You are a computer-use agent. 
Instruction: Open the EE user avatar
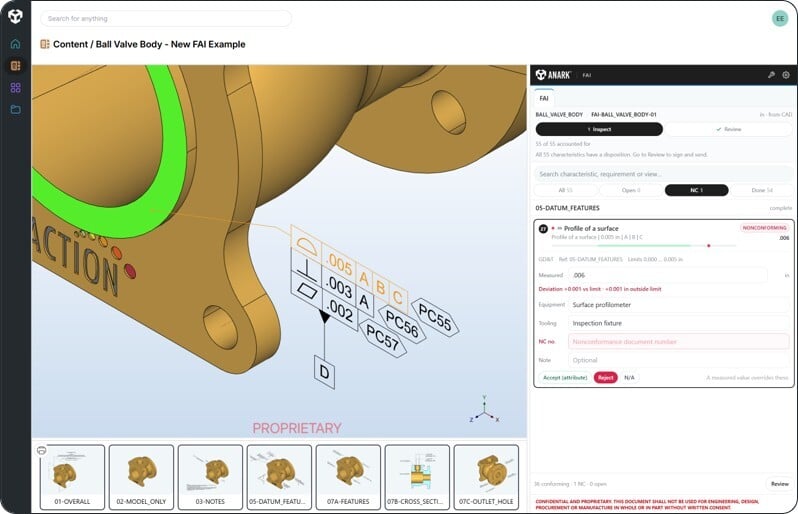click(780, 19)
